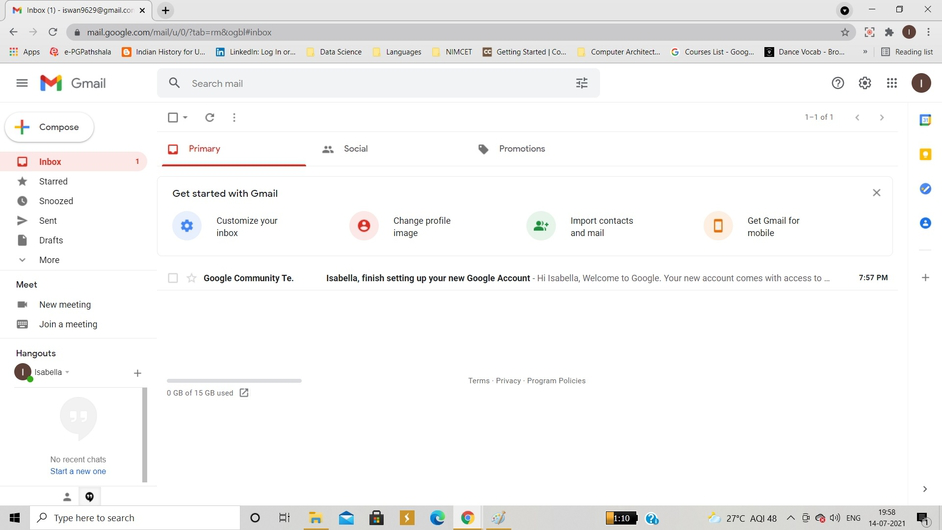Focus the Search mail field
The image size is (942, 530).
378,83
